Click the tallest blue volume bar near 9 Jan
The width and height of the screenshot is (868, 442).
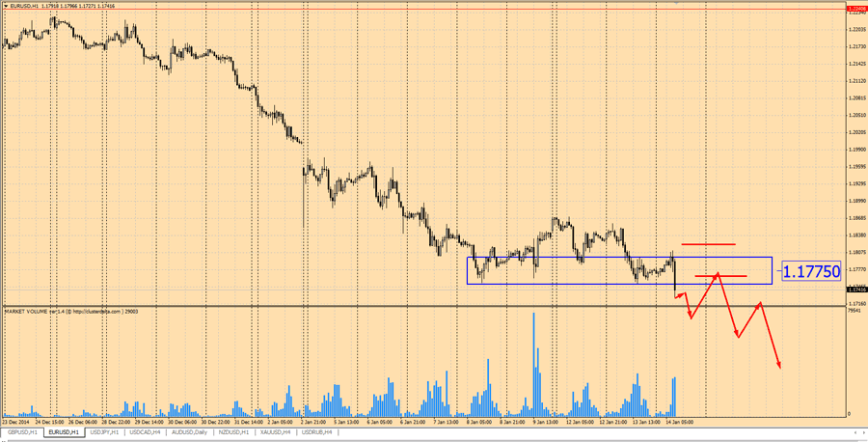pos(534,365)
